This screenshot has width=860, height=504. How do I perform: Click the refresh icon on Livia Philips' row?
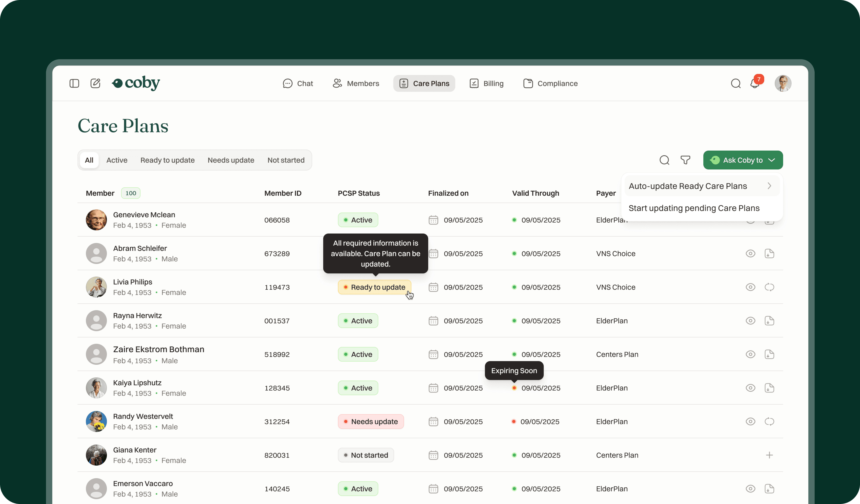[x=769, y=287]
